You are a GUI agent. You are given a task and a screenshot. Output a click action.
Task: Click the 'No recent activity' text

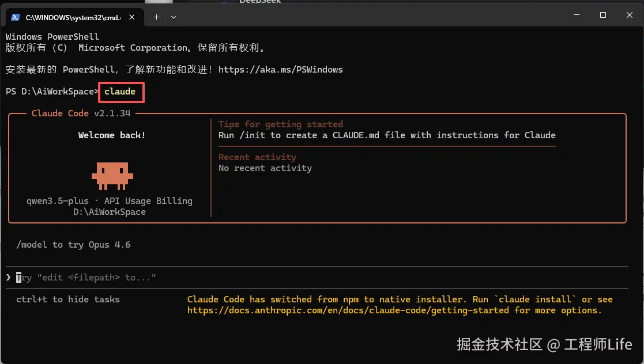(x=265, y=168)
